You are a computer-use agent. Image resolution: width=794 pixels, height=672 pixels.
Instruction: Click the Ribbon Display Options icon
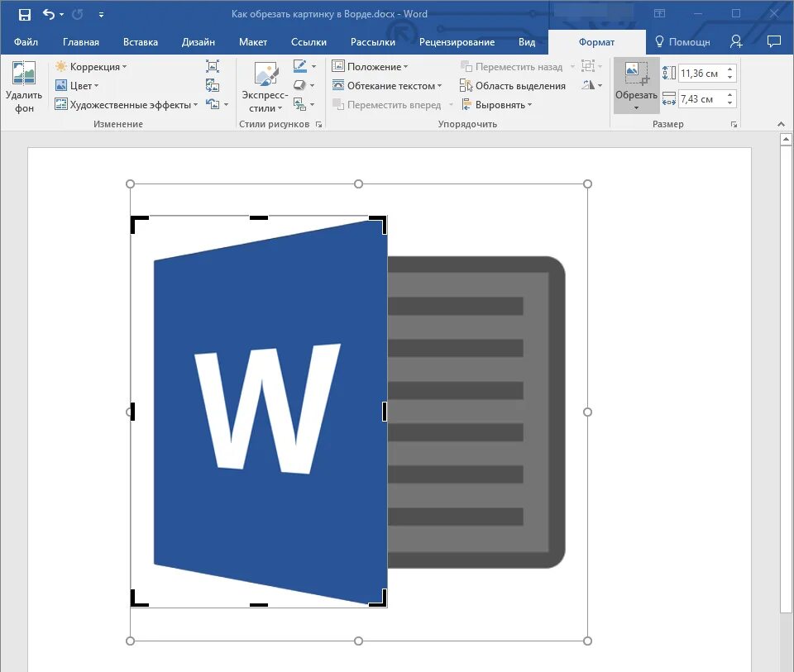click(x=659, y=14)
